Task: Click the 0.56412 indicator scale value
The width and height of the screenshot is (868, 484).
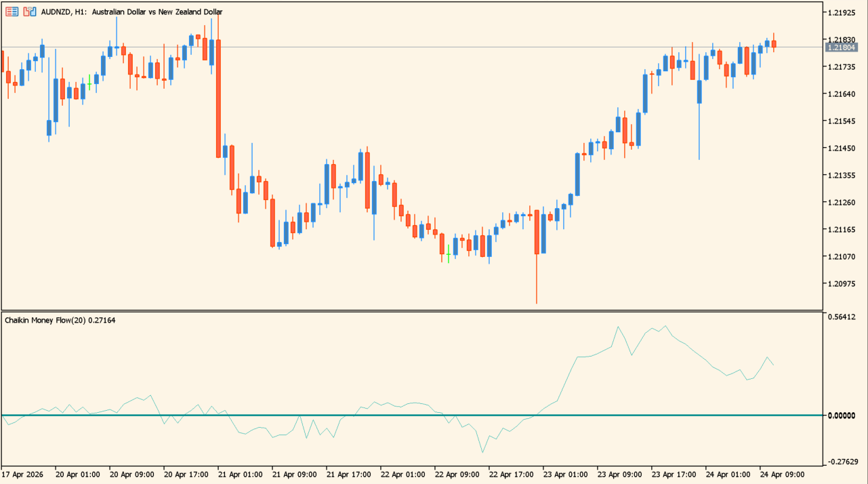Action: coord(842,317)
